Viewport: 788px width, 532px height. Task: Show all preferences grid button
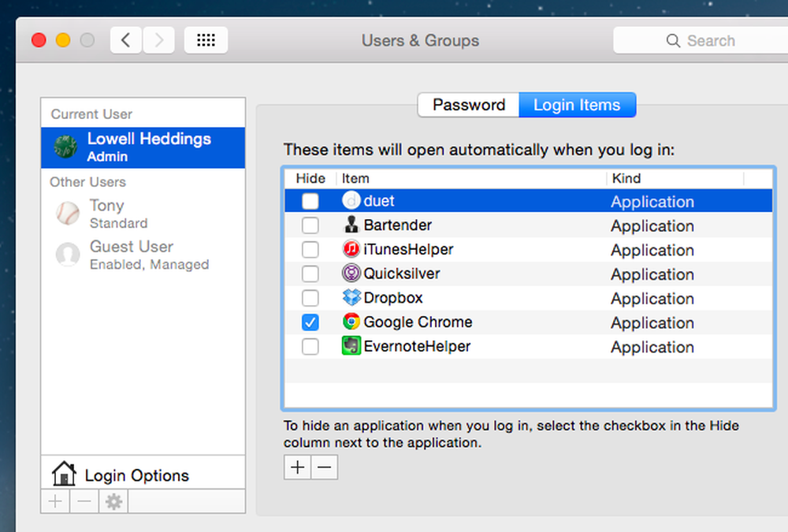point(206,40)
